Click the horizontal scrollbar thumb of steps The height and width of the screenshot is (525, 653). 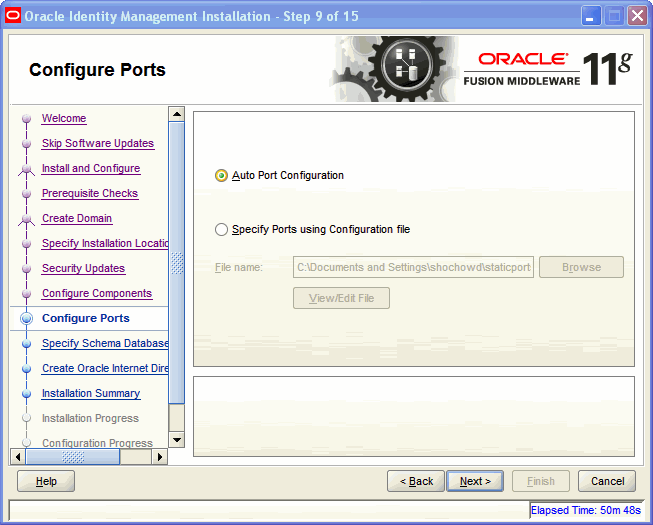pos(73,457)
